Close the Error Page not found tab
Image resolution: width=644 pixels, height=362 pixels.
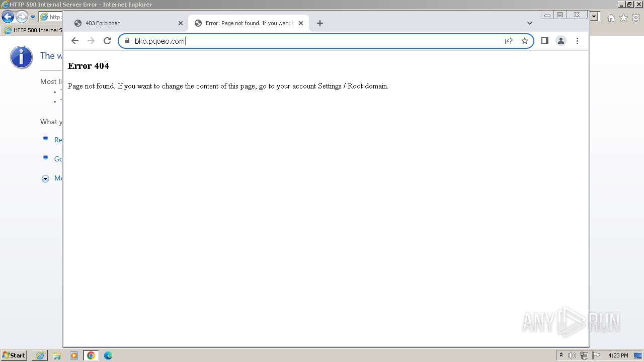click(x=301, y=23)
